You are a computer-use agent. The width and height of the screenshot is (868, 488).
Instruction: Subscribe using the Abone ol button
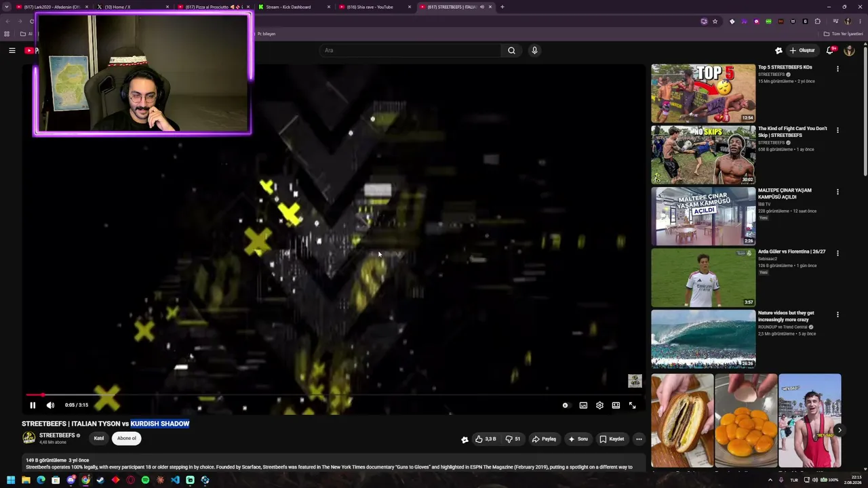[127, 439]
